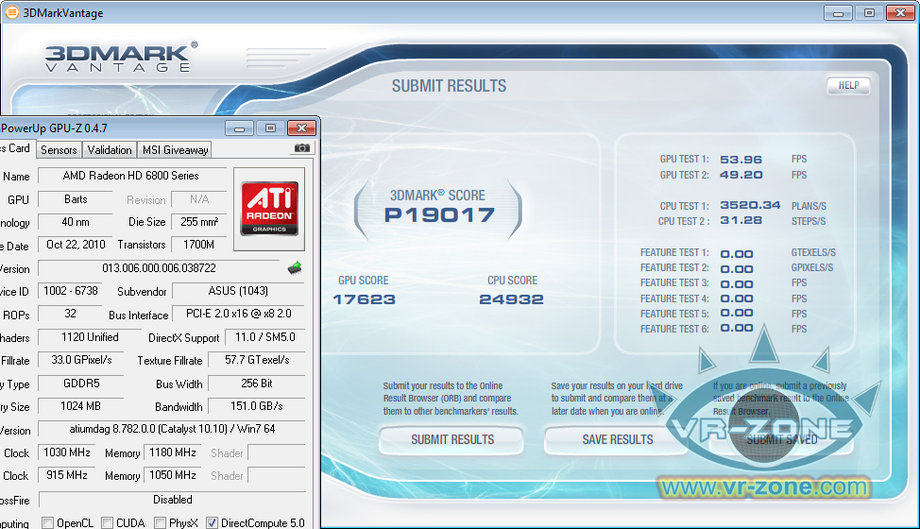Click the ATI Radeon Graphics logo
Screen dimensions: 920x529
pyautogui.click(x=274, y=208)
